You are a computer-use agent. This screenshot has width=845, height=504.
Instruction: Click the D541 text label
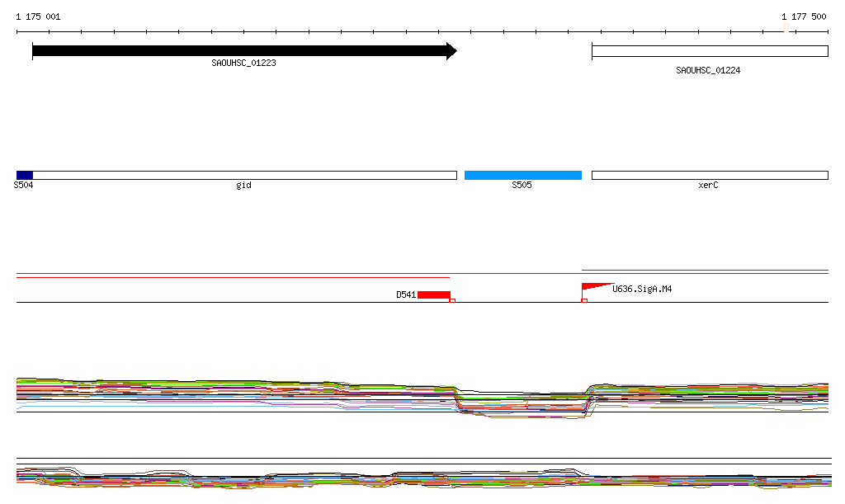[x=405, y=294]
